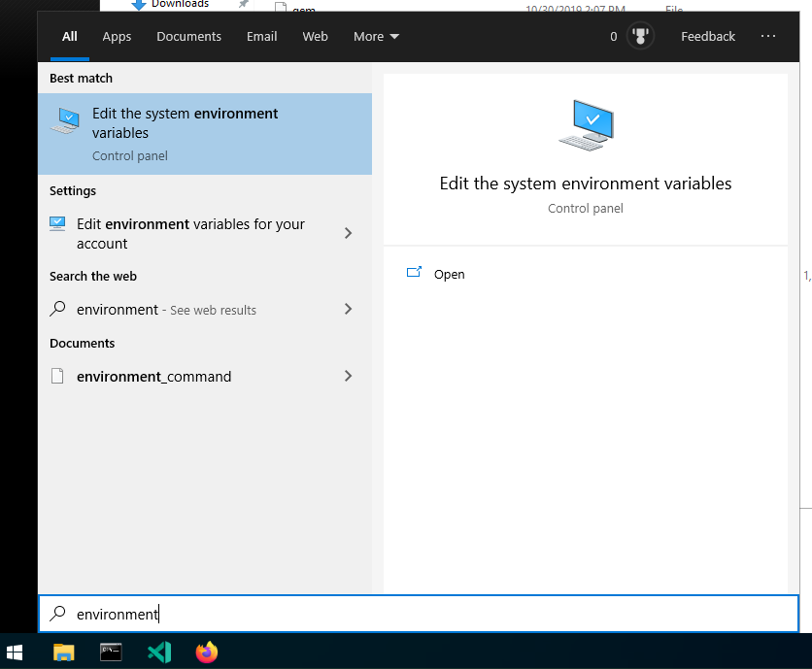Image resolution: width=812 pixels, height=669 pixels.
Task: Launch Firefox from the taskbar
Action: click(x=207, y=652)
